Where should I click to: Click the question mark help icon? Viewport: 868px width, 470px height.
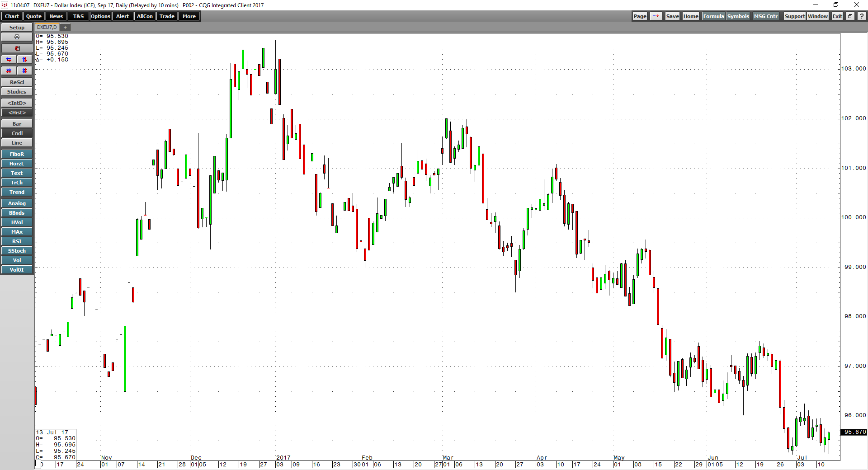coord(862,16)
